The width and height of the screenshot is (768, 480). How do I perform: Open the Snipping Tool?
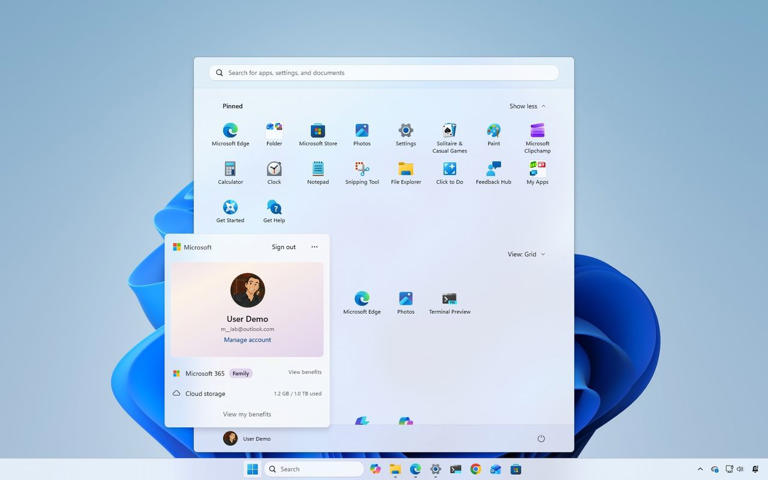362,172
